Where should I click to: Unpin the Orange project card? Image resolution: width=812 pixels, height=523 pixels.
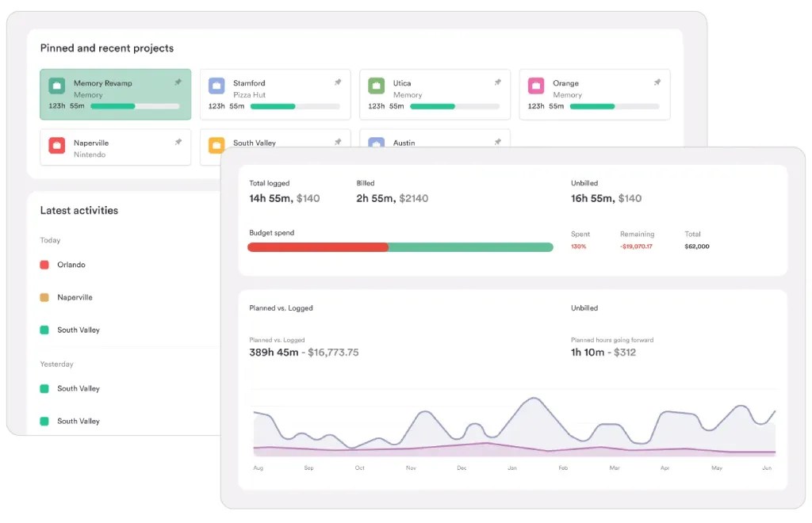657,82
